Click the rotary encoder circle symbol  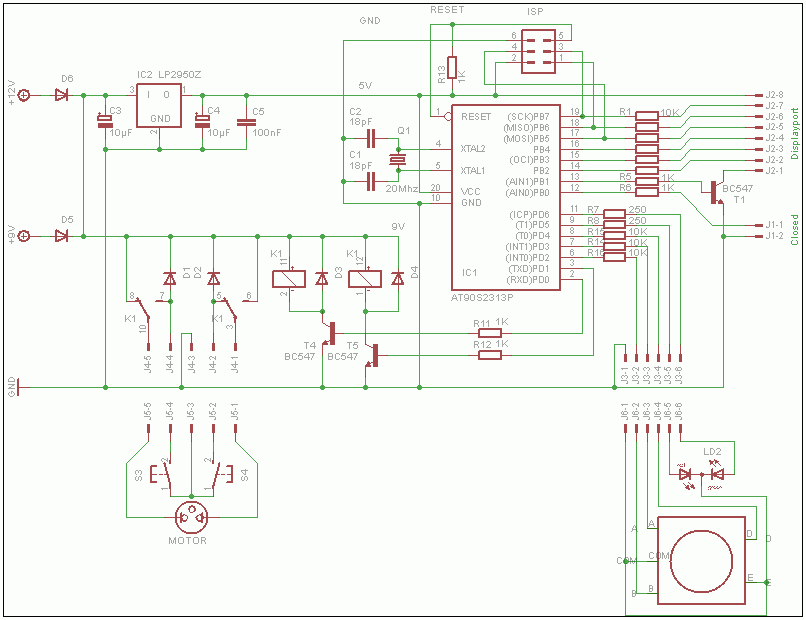click(x=702, y=561)
